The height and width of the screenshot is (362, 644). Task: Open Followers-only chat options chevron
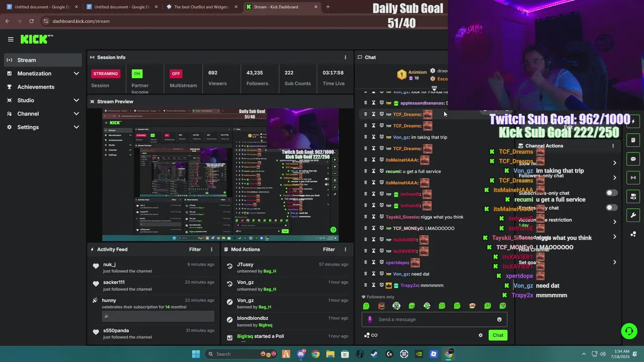coord(614,177)
